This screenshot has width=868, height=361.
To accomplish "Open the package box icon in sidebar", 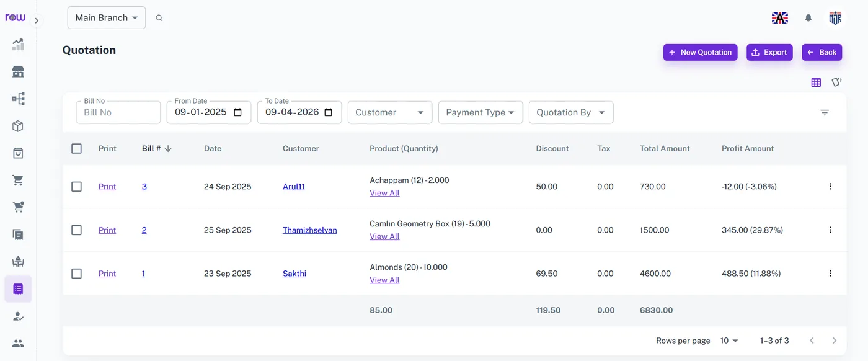I will pos(18,126).
